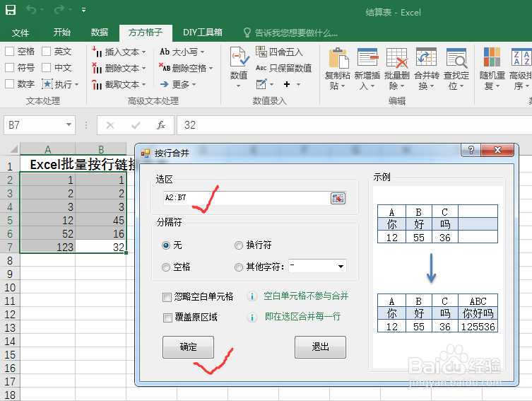Click 只保留数值 button
This screenshot has width=532, height=401.
(283, 68)
